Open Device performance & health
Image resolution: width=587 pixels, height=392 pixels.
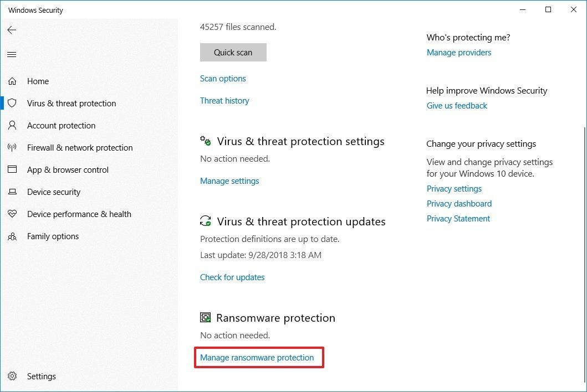click(x=79, y=214)
